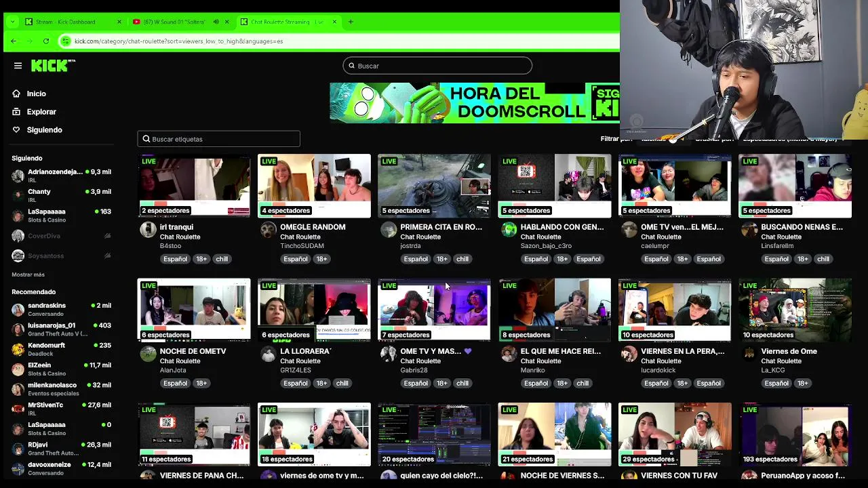This screenshot has height=488, width=868.
Task: Select chill tag under irl tranqui
Action: click(222, 259)
